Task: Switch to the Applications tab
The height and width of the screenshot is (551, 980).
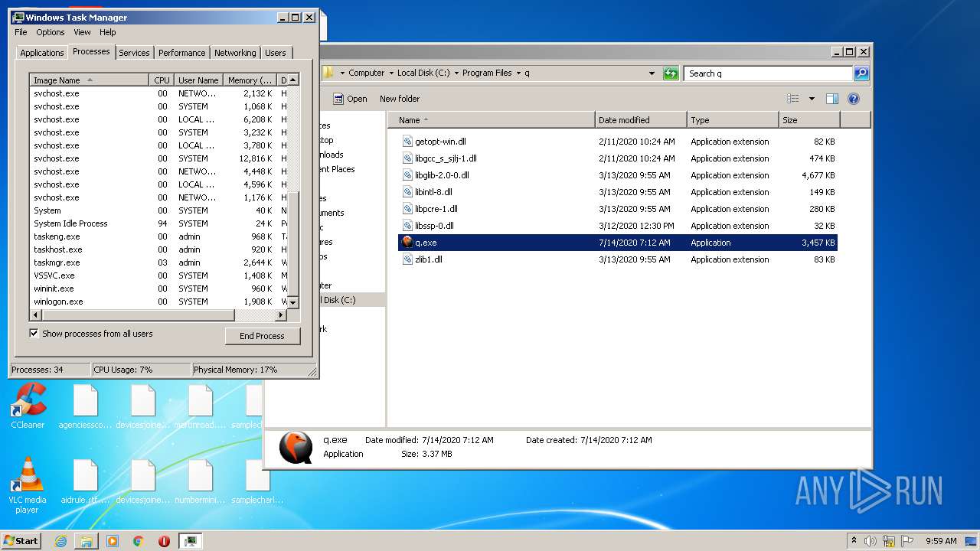Action: click(41, 53)
